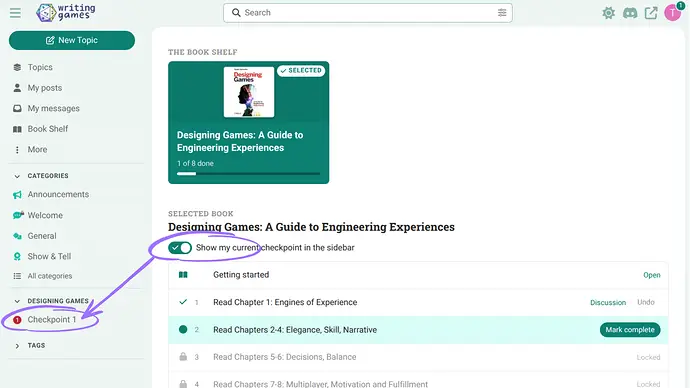Toggle Show my current checkpoint in sidebar
690x388 pixels.
pyautogui.click(x=180, y=248)
